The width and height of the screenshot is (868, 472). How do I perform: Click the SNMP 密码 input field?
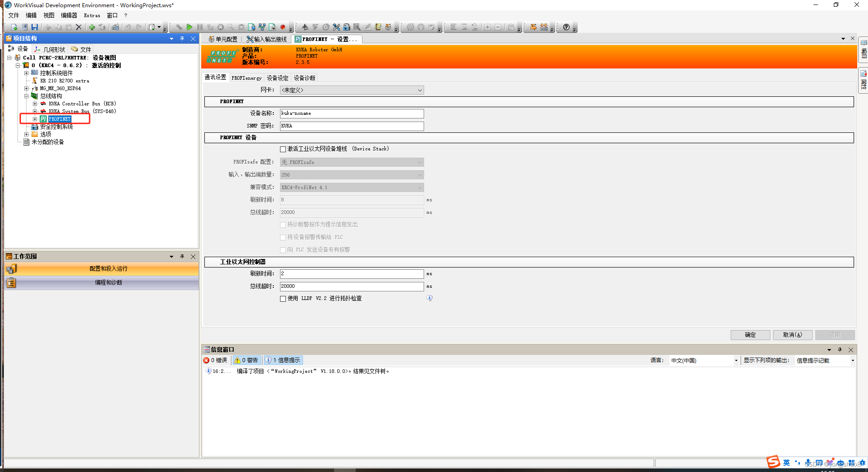tap(352, 126)
